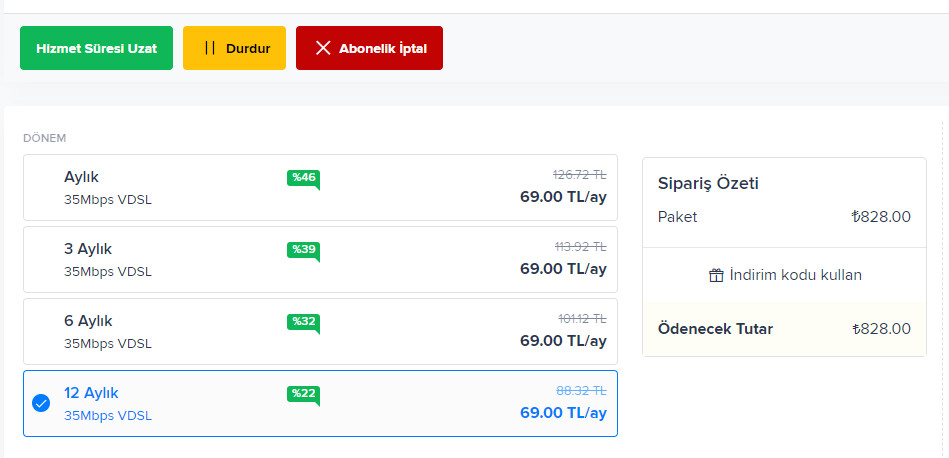Screen dimensions: 949x458
Task: Click the crossed-out 126.72 TL price
Action: point(580,175)
